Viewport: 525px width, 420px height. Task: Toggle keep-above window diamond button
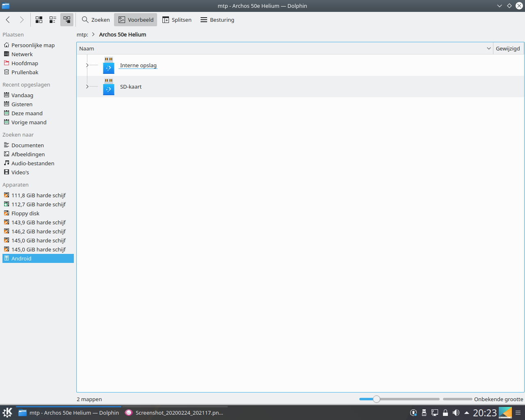coord(509,6)
